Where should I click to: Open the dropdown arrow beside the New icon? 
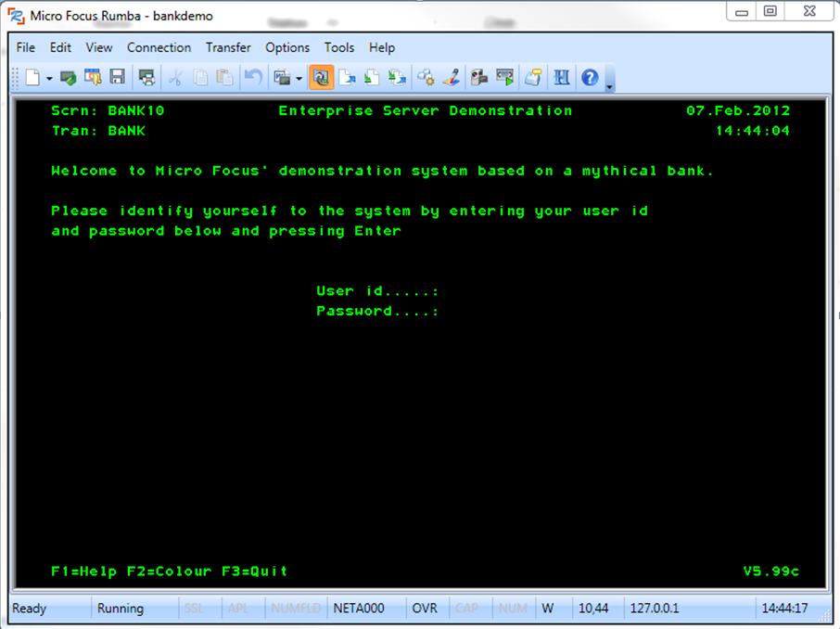pos(49,78)
